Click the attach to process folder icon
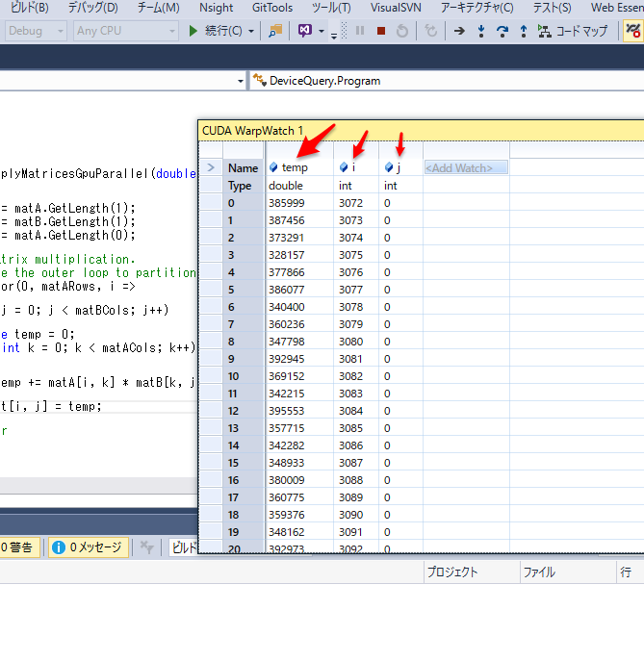The width and height of the screenshot is (644, 661). point(275,31)
